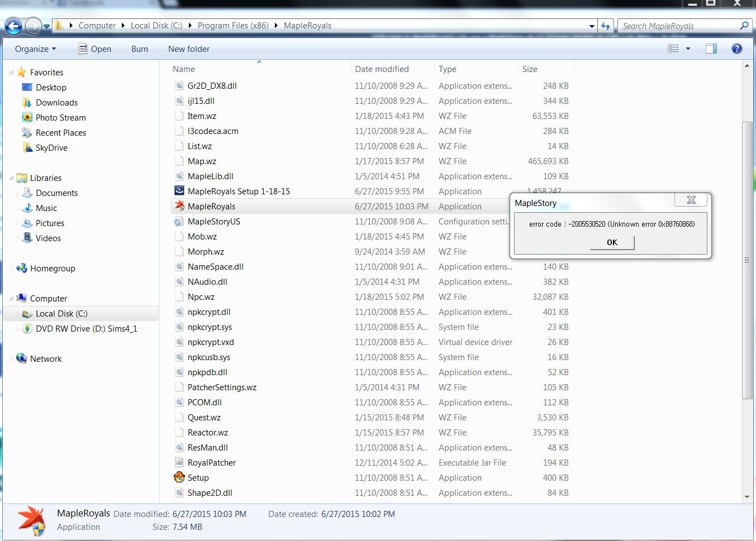Click the Videos library icon
Screen dimensions: 756x541
click(x=27, y=238)
